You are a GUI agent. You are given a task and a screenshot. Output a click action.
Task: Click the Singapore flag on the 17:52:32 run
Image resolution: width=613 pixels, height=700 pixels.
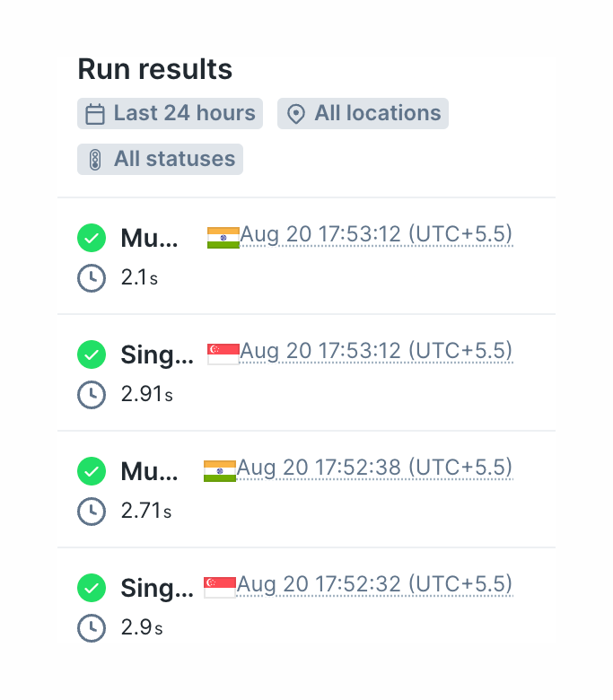220,587
